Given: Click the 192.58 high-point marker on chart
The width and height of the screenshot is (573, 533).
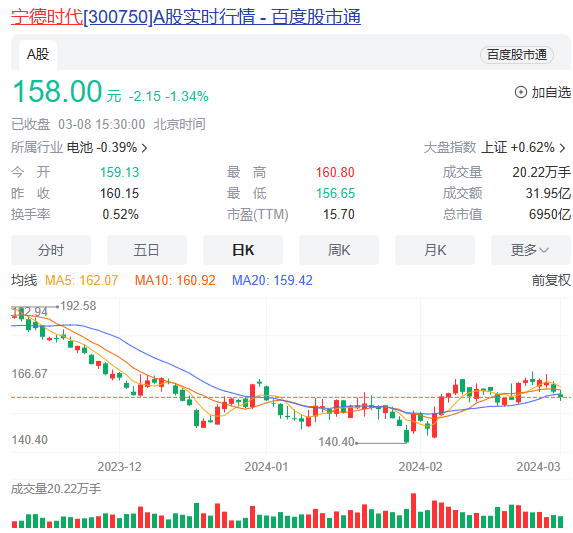Looking at the screenshot, I should [x=78, y=306].
